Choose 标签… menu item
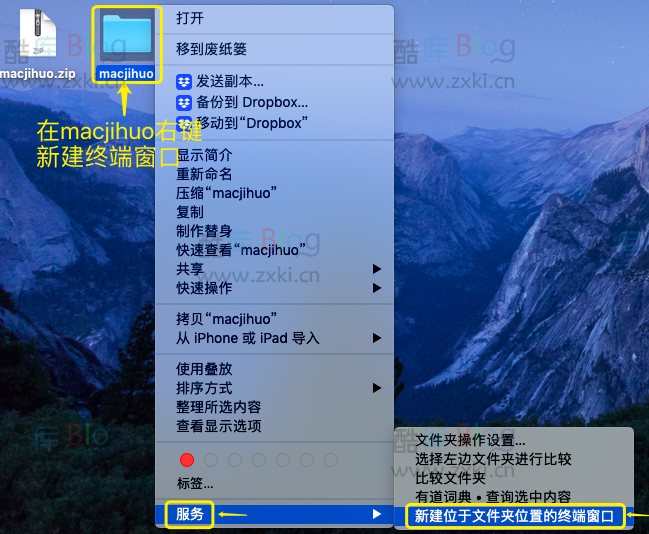This screenshot has width=649, height=534. [274, 483]
